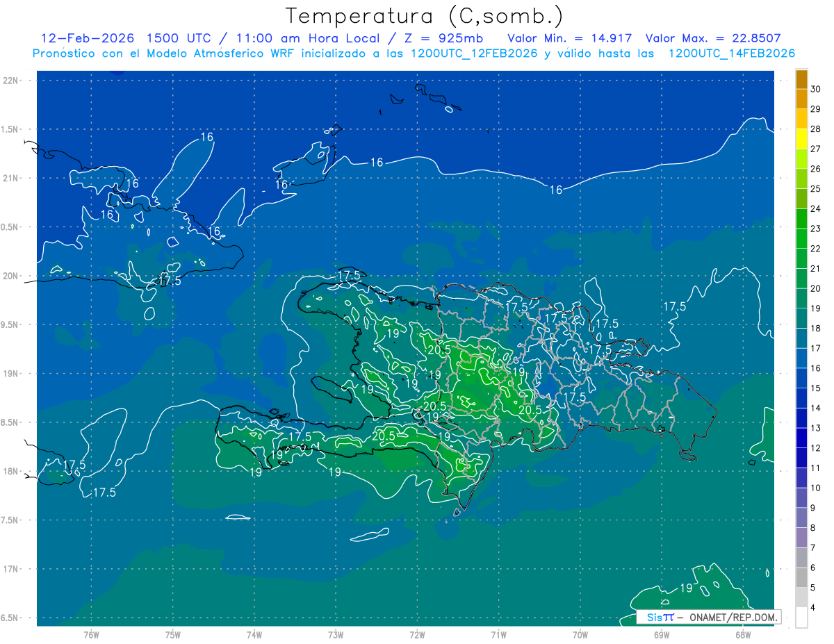Click the "14" label on the color scale
Screen dimensions: 834x644
pyautogui.click(x=816, y=408)
